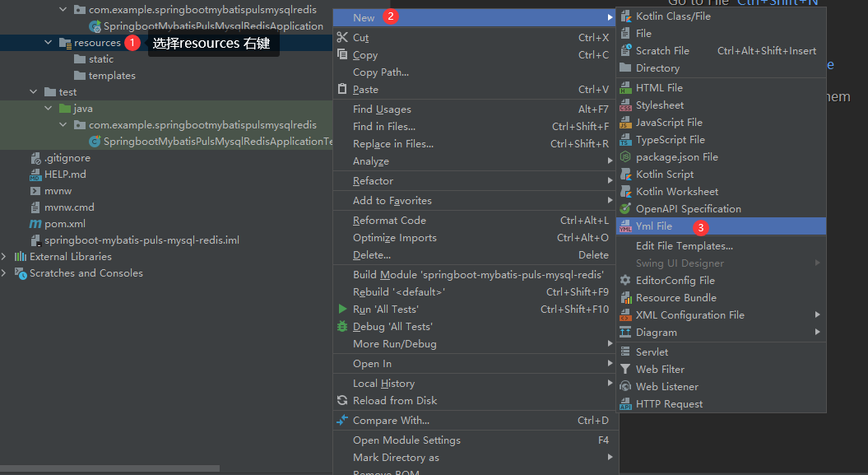Click the Compare With arrows icon

342,420
